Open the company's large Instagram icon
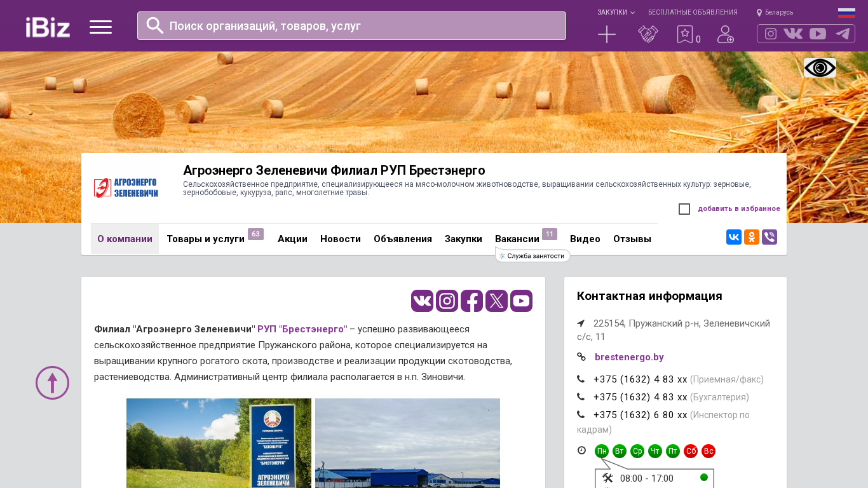The image size is (868, 488). 447,301
